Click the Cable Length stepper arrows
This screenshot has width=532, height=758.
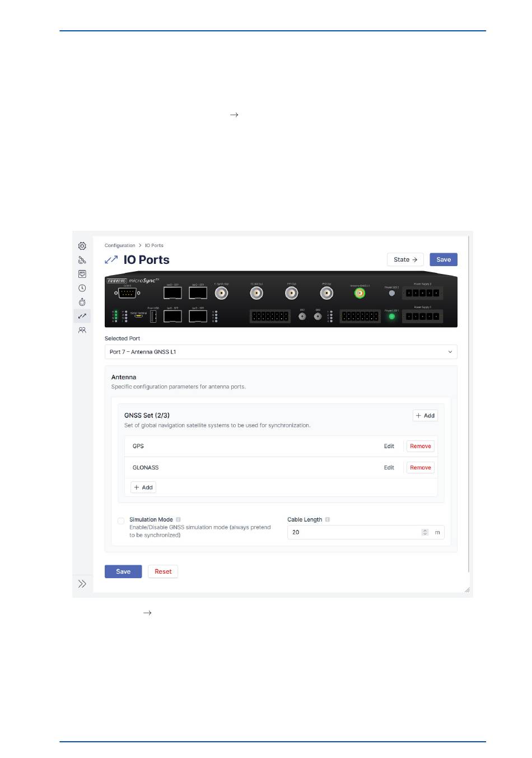pyautogui.click(x=425, y=532)
